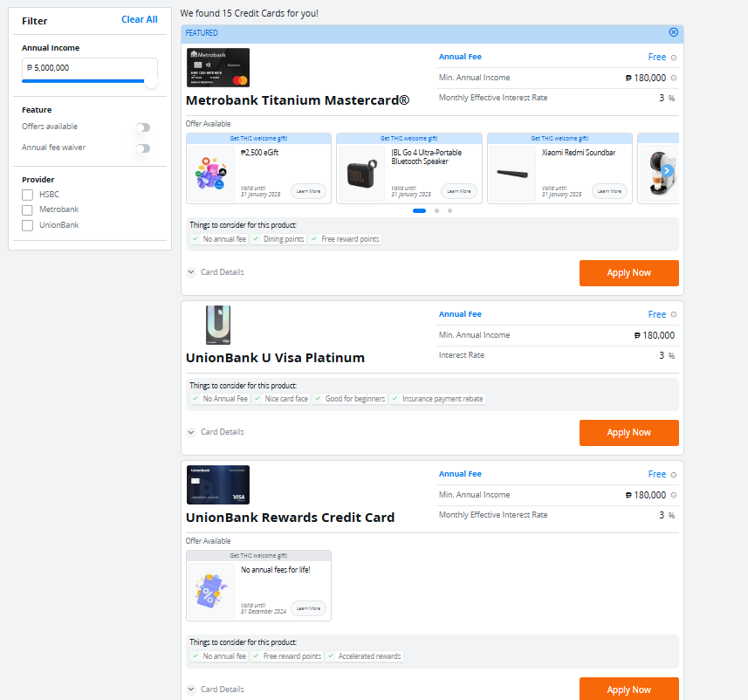Expand Card Details under UnionBank U Visa Platinum
The image size is (748, 700).
point(216,432)
